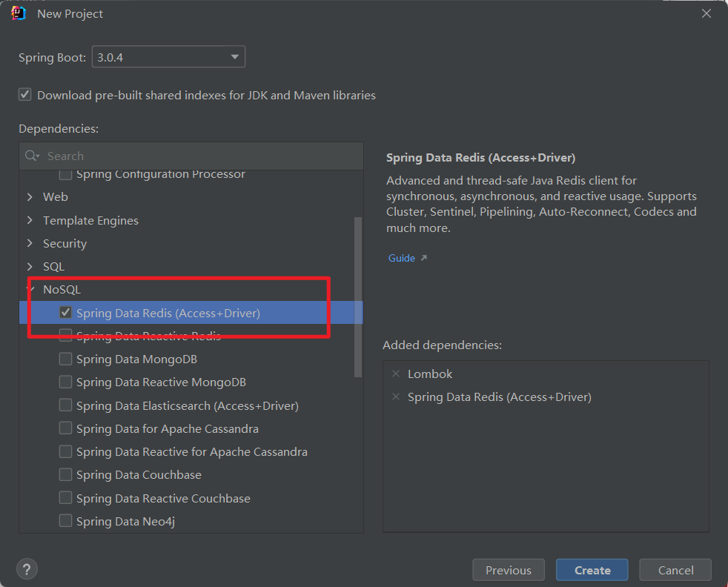Click the Create button
Screen dimensions: 728x587
point(592,570)
